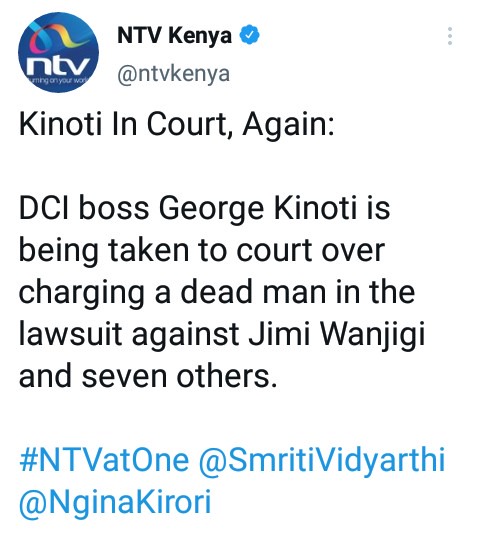Select the name 'Jimi Wanjigi' in the tweet

point(337,335)
